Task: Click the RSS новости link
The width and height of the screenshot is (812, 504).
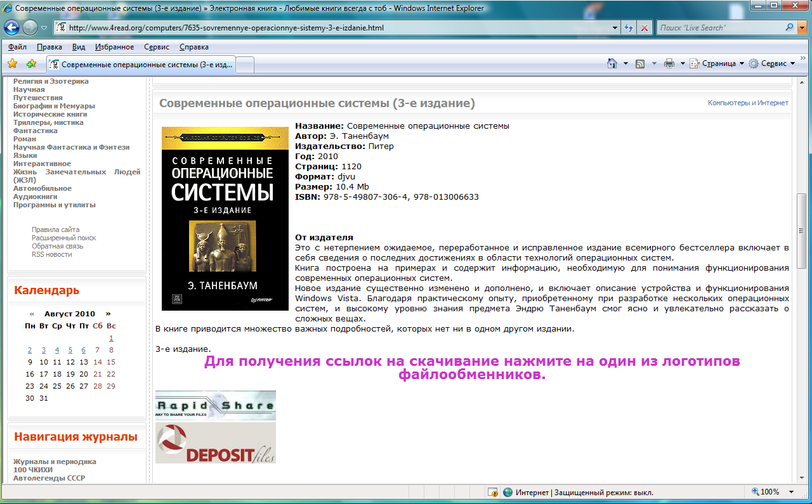Action: (x=52, y=254)
